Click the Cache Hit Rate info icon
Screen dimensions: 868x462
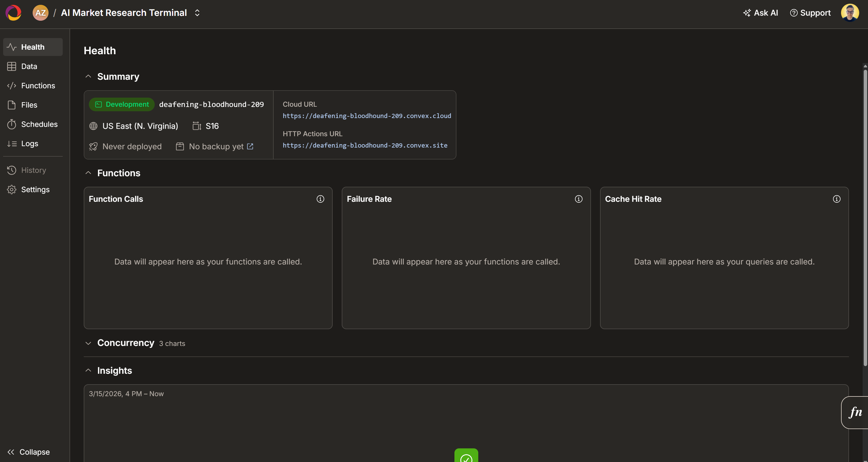[837, 199]
